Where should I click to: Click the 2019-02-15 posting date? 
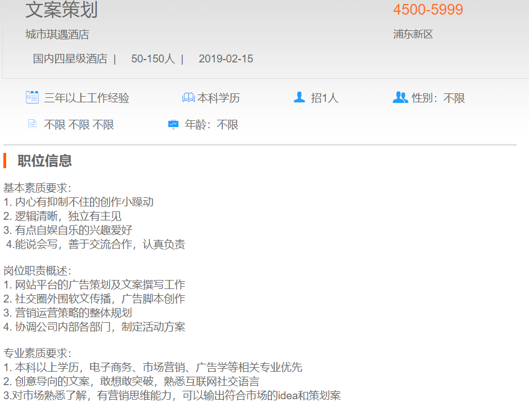click(226, 58)
